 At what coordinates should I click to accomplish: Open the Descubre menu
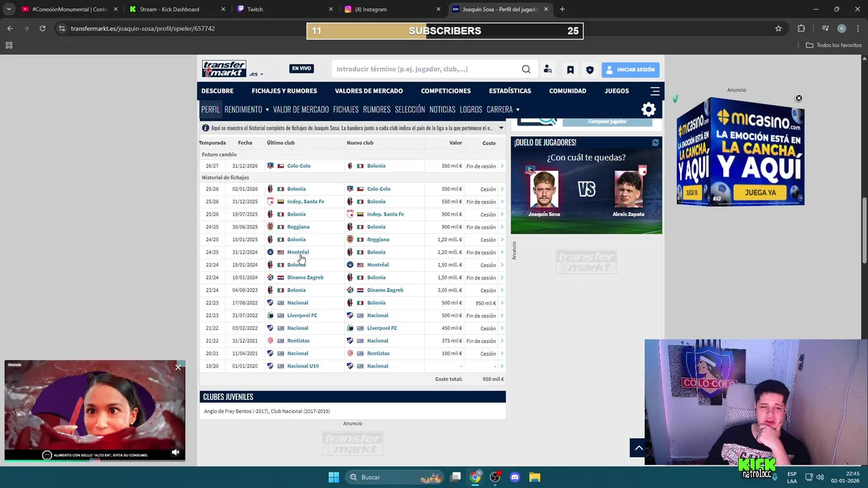coord(217,91)
